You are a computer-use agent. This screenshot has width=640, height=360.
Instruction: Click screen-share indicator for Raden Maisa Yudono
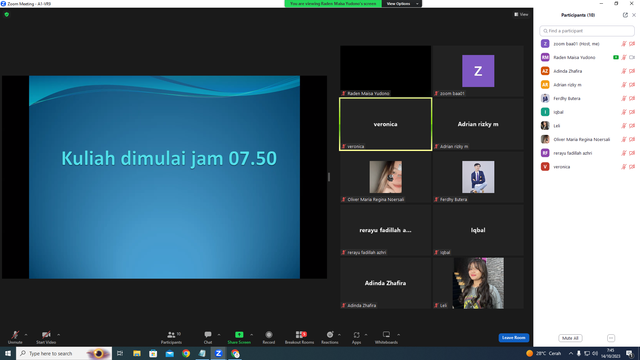click(616, 58)
